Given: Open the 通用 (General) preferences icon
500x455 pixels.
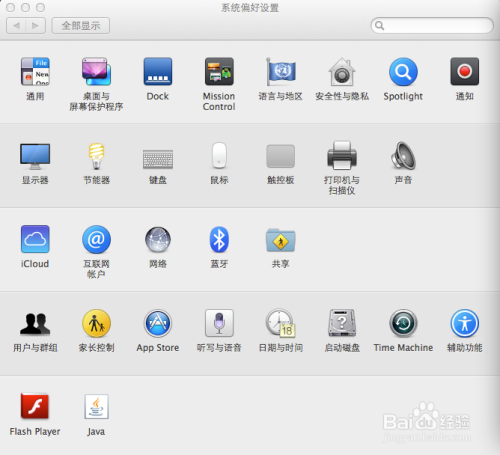Looking at the screenshot, I should pos(35,72).
